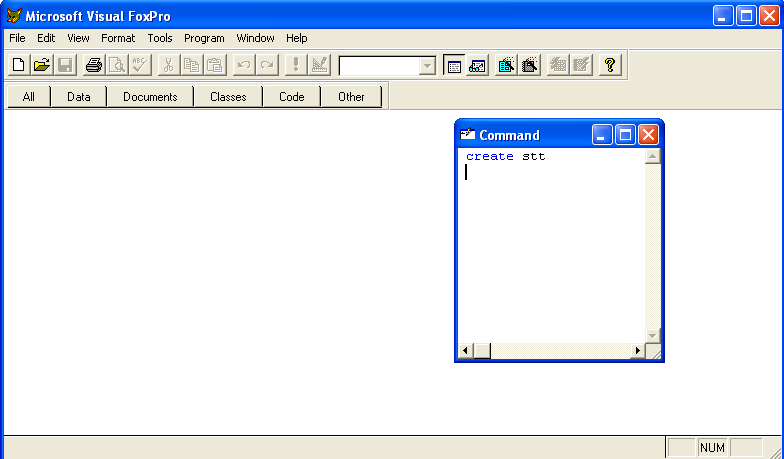This screenshot has width=784, height=459.
Task: Launch the Report wizard icon
Action: click(530, 65)
